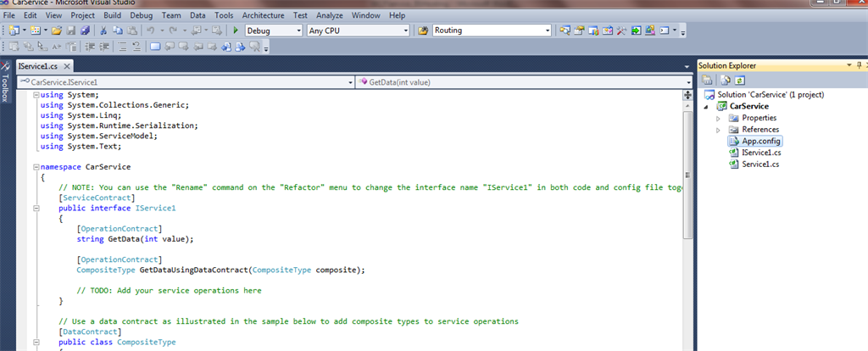The image size is (868, 351).
Task: Click the editor vertical scrollbar thumb
Action: [x=687, y=175]
